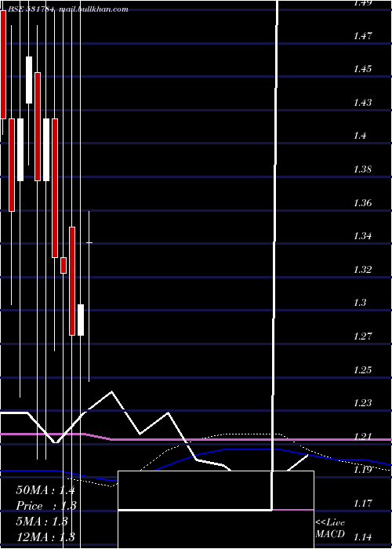Click the 1.32 price axis label
392x549 pixels.
[362, 270]
